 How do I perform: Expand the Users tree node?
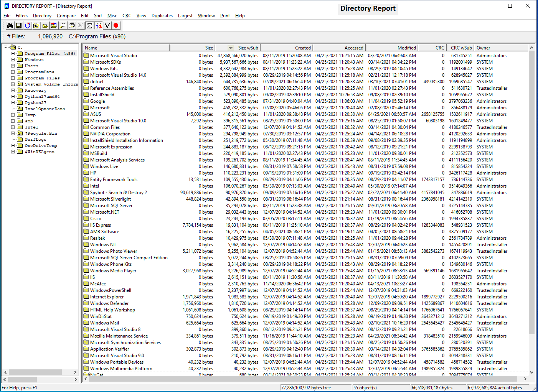pos(13,66)
